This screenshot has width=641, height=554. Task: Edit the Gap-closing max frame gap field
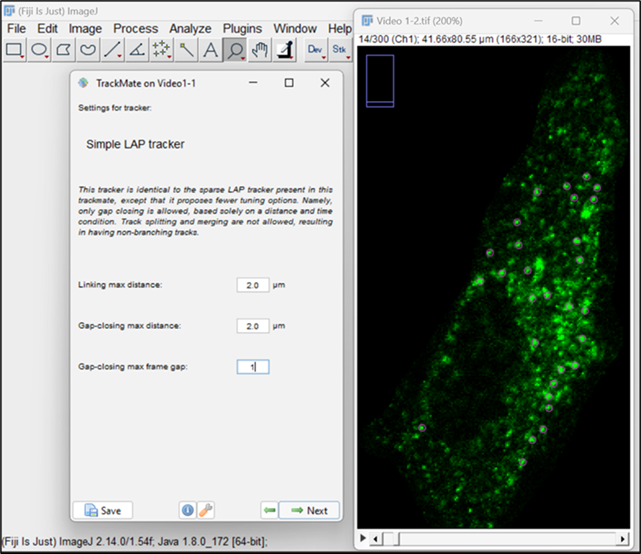coord(253,367)
